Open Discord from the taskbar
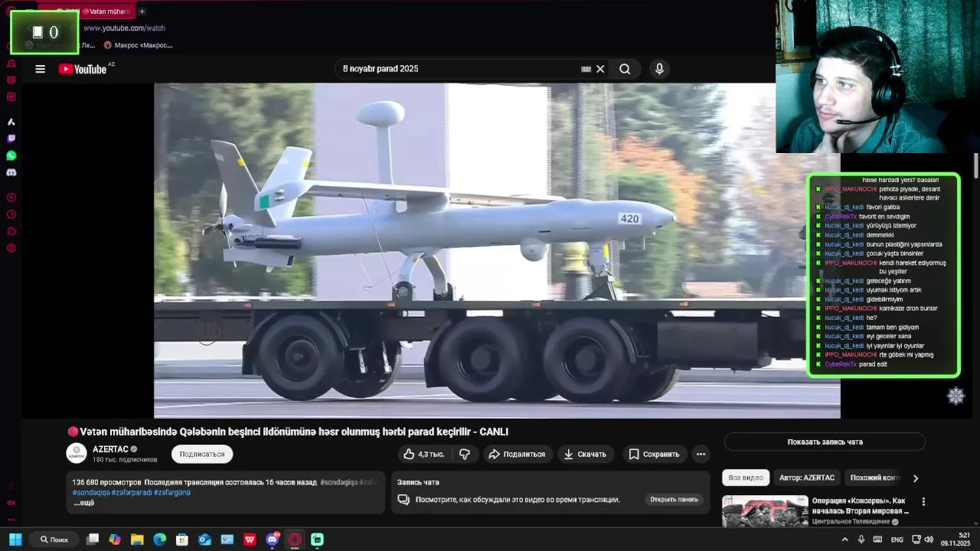The height and width of the screenshot is (551, 980). [272, 540]
